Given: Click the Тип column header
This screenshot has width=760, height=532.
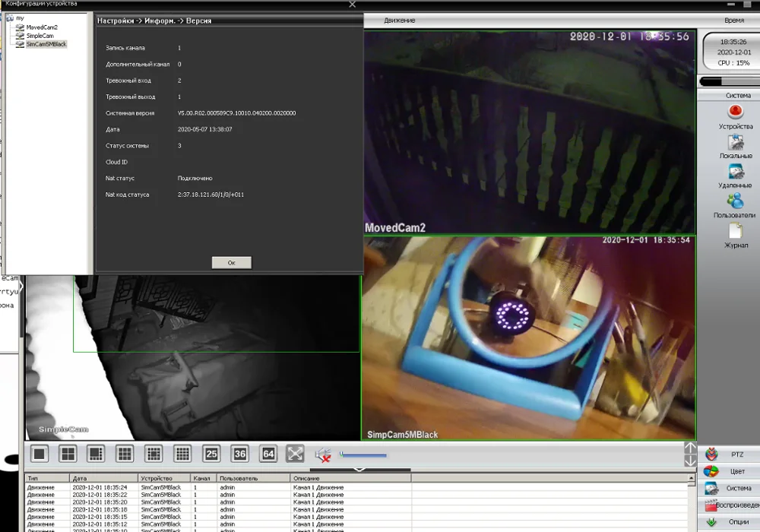Looking at the screenshot, I should coord(47,478).
